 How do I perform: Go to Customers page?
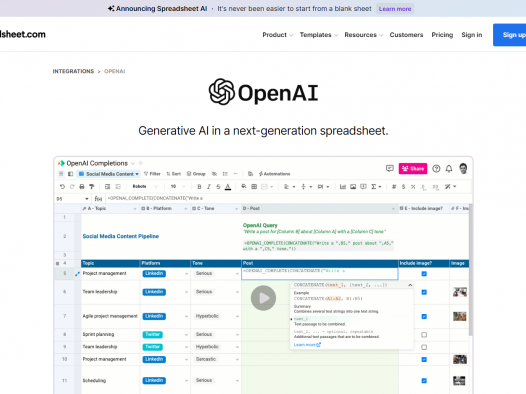point(406,35)
